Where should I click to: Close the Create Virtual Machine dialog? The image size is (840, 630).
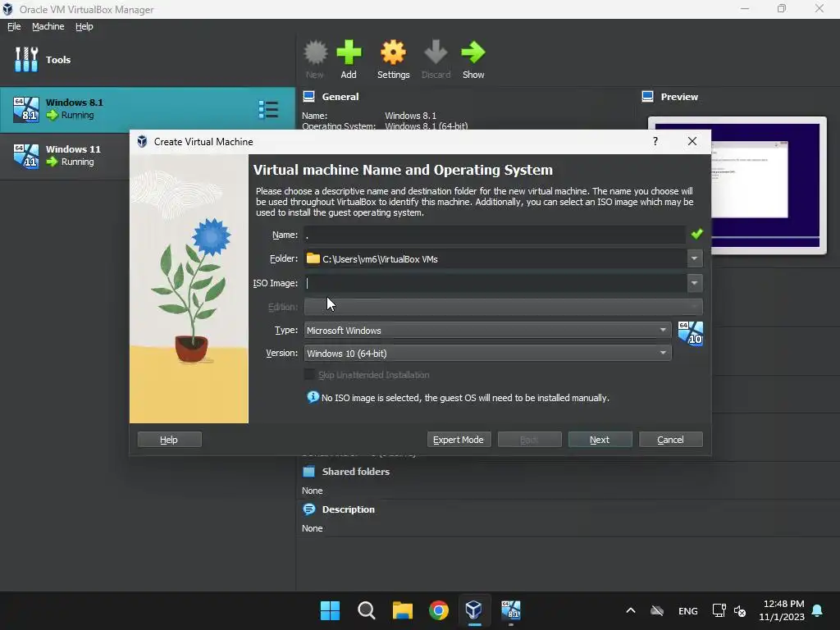pos(692,141)
